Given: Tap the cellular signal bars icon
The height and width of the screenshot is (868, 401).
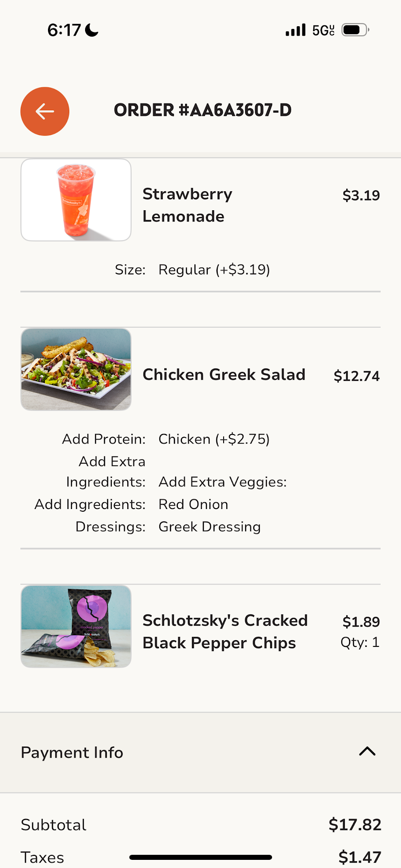Looking at the screenshot, I should [296, 30].
